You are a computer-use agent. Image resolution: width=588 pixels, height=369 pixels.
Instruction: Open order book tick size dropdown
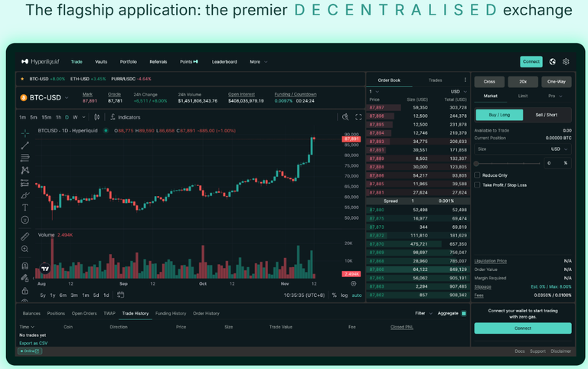[x=374, y=92]
